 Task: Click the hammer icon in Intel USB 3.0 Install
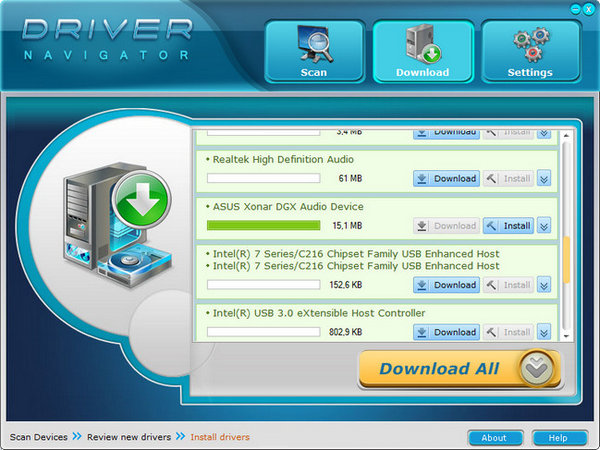491,332
